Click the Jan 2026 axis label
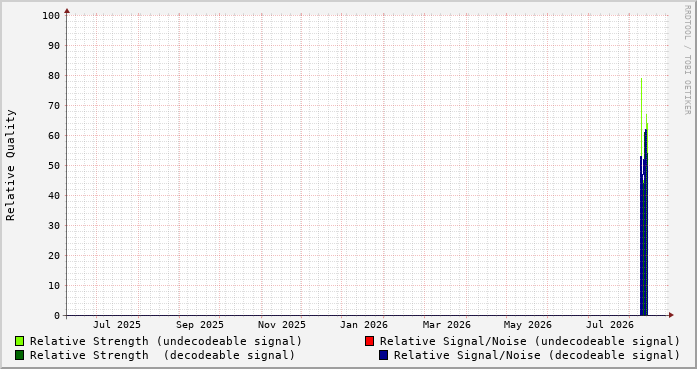Image resolution: width=697 pixels, height=369 pixels. click(x=364, y=325)
